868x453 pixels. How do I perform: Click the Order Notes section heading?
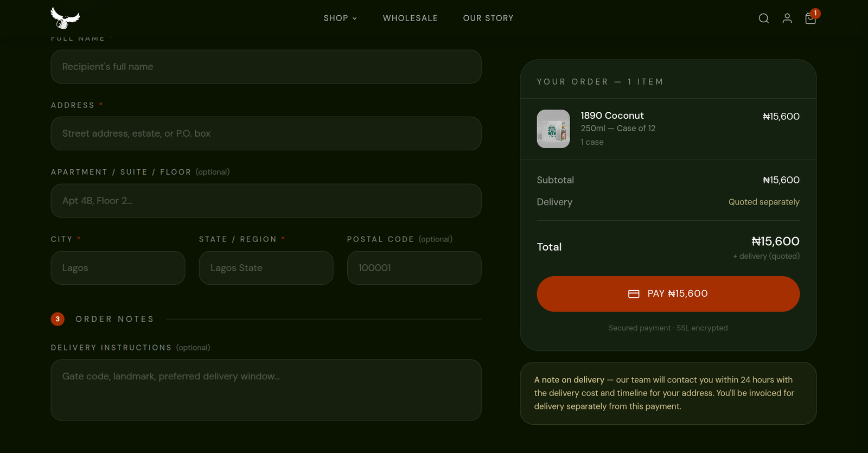[114, 319]
